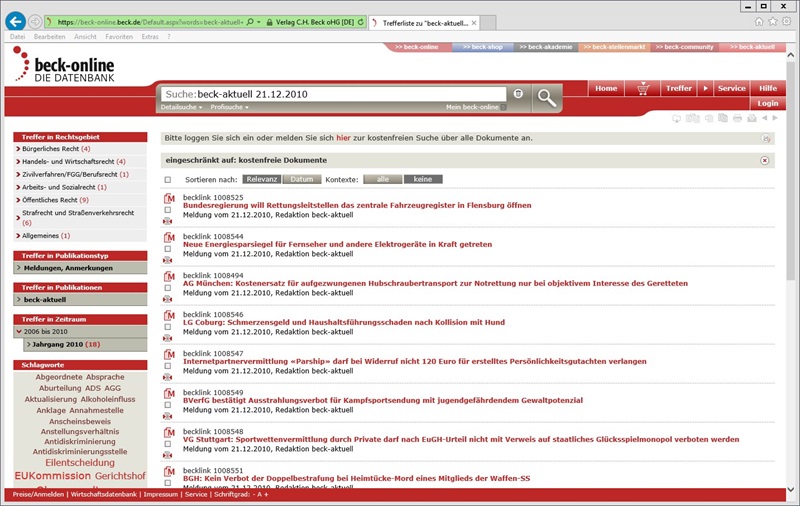
Task: Click the address bar refresh icon
Action: (x=361, y=22)
